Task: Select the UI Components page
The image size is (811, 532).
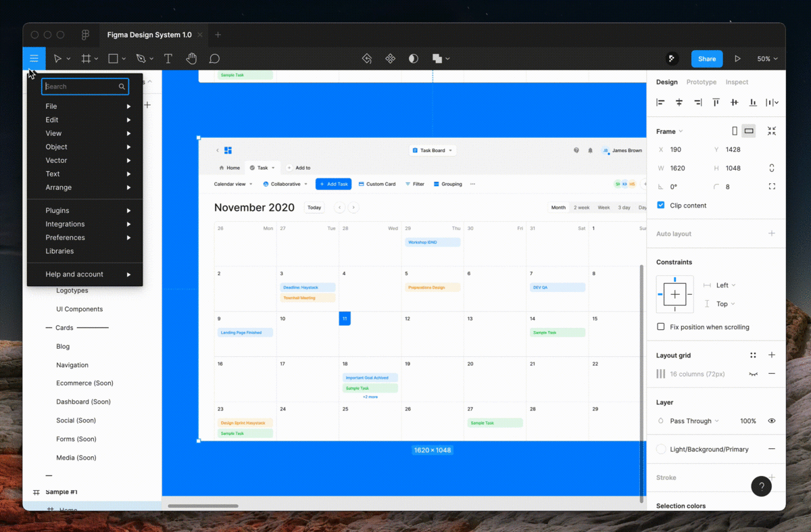Action: pyautogui.click(x=80, y=309)
